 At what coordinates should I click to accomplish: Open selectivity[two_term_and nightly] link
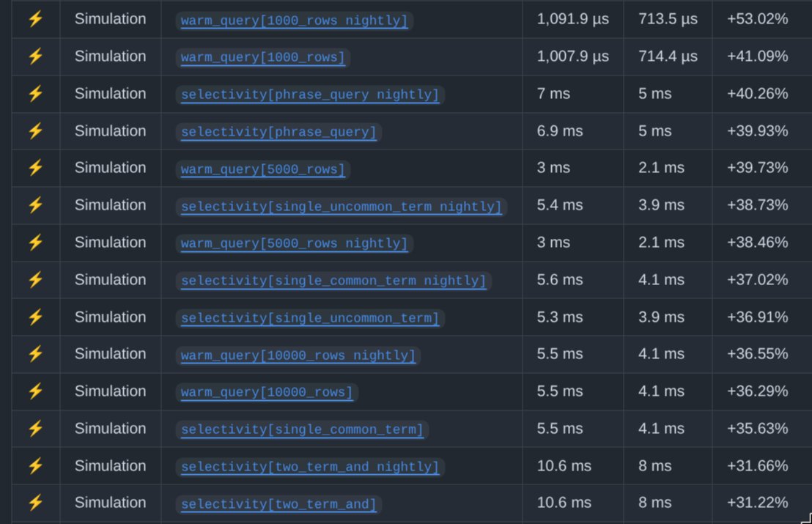tap(310, 467)
